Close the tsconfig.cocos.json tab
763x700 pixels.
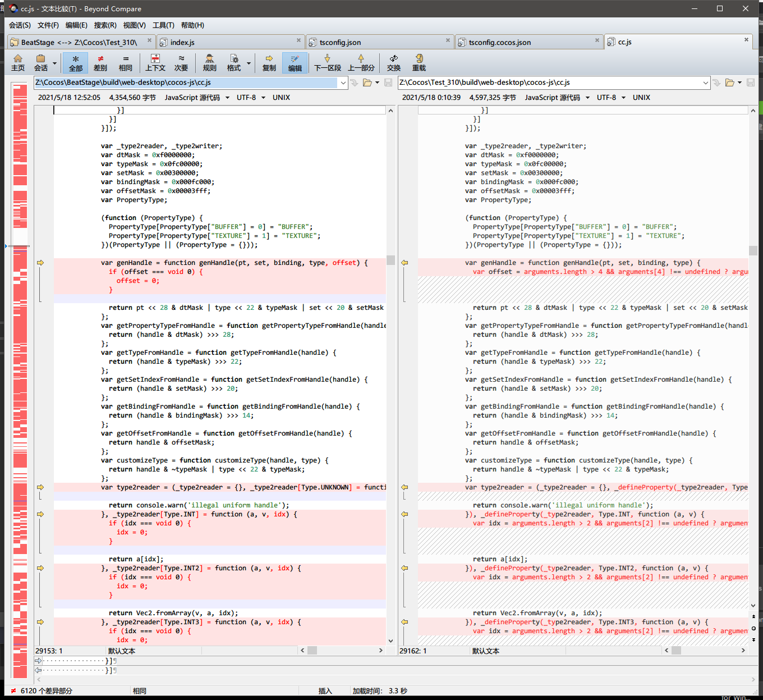pyautogui.click(x=597, y=40)
